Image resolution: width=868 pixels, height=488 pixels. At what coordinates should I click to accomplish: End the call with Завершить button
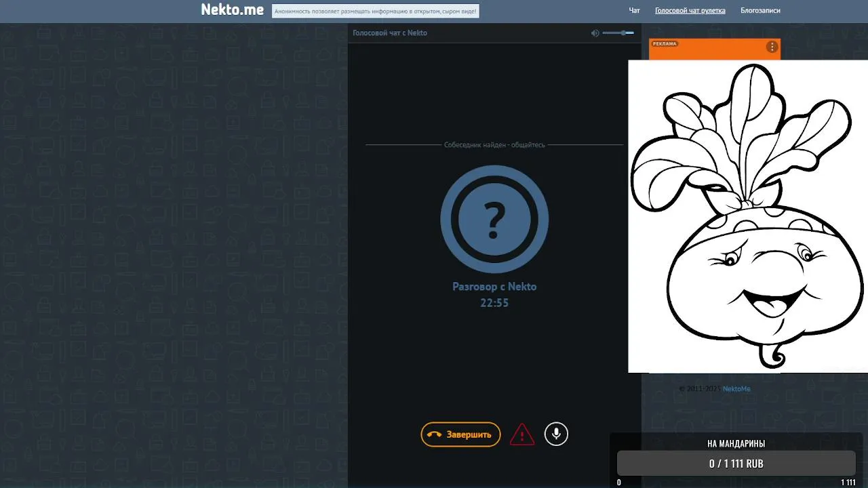(460, 434)
